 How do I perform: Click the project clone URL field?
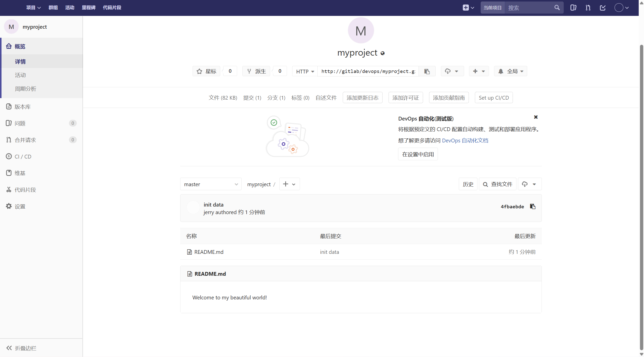[368, 71]
